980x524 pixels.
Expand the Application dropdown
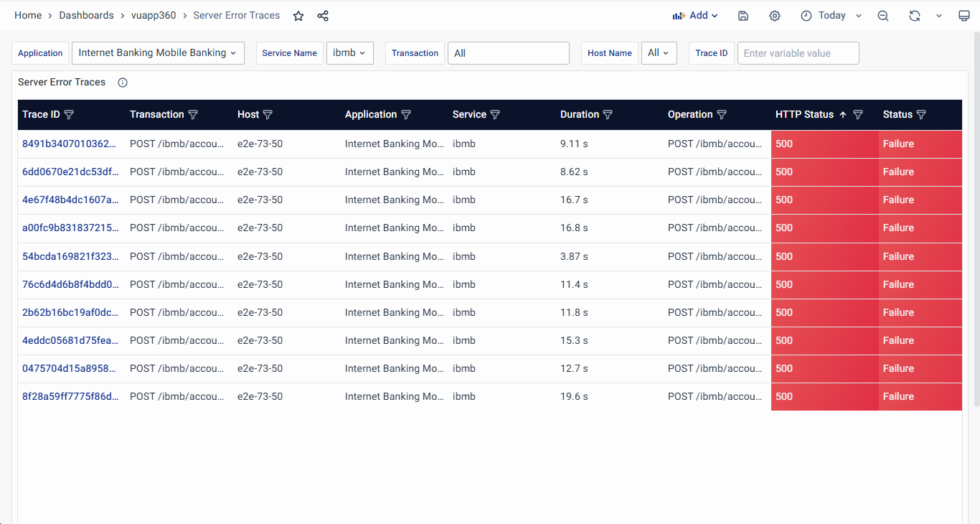[x=158, y=53]
